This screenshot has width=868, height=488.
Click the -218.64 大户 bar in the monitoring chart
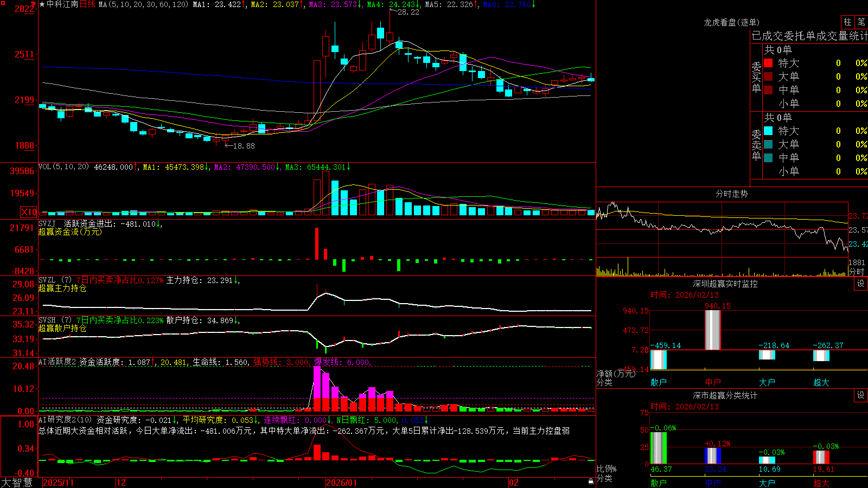[x=767, y=355]
